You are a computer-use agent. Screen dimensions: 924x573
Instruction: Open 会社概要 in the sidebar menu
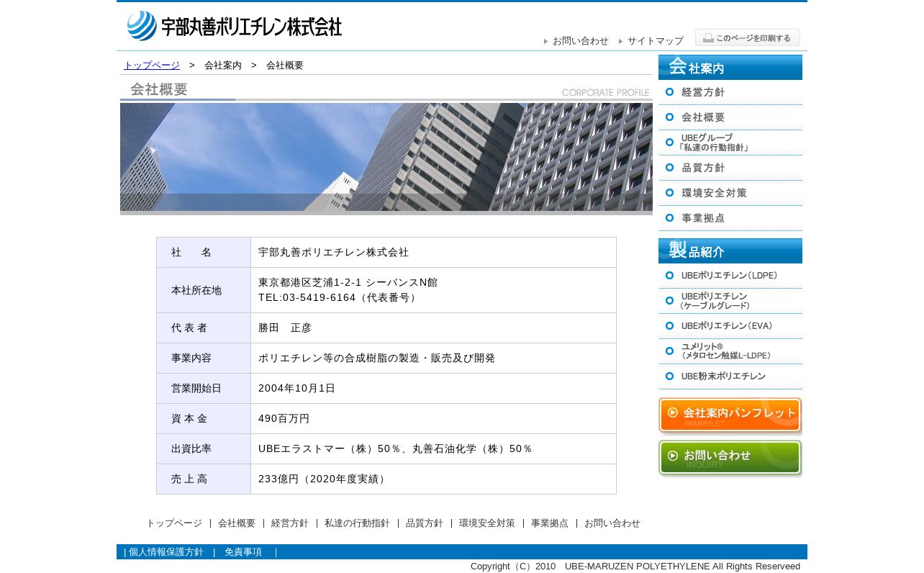(x=730, y=117)
